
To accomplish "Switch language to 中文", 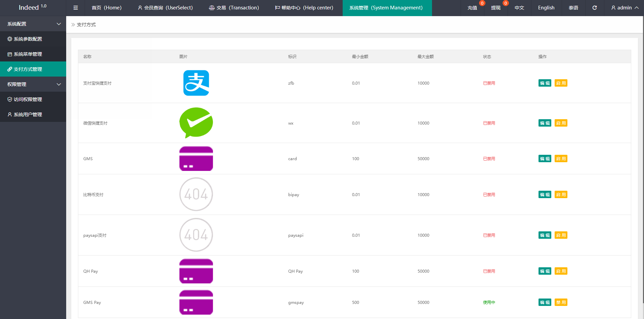I will [x=519, y=8].
